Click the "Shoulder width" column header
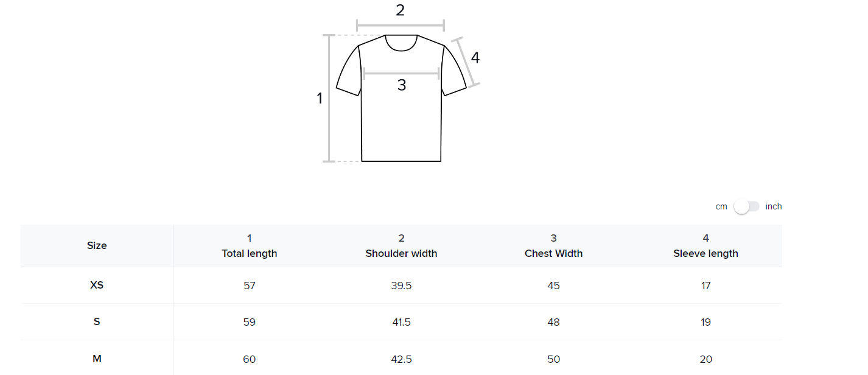This screenshot has width=868, height=375. point(401,253)
